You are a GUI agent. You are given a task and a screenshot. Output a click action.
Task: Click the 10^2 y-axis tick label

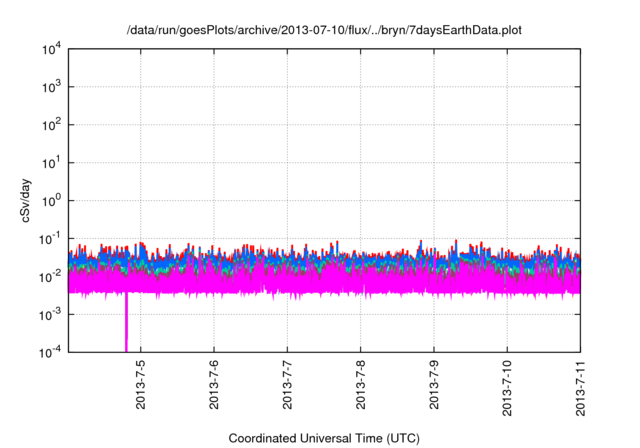tap(51, 125)
